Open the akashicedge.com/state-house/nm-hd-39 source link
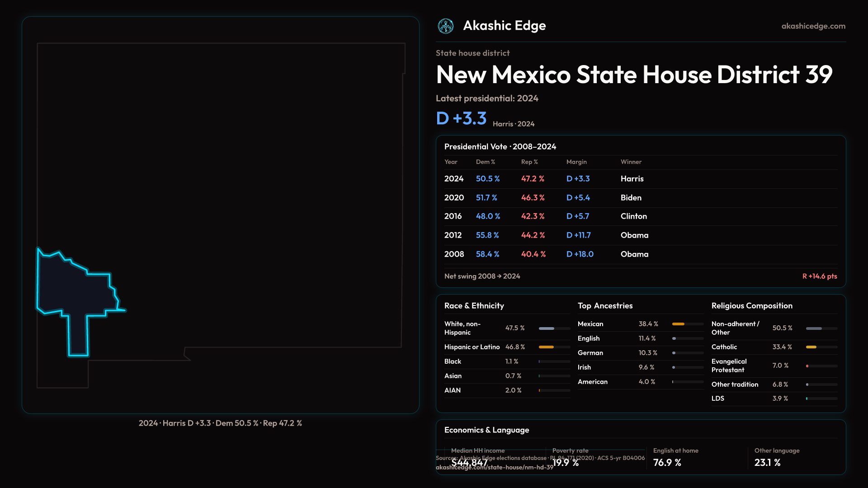Viewport: 868px width, 488px height. click(494, 468)
